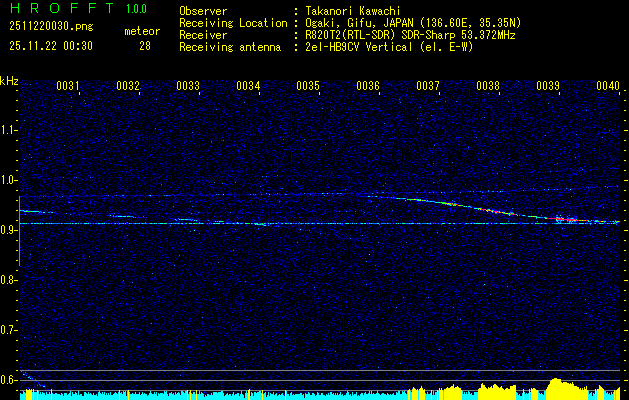Click time marker 0034

coord(248,86)
